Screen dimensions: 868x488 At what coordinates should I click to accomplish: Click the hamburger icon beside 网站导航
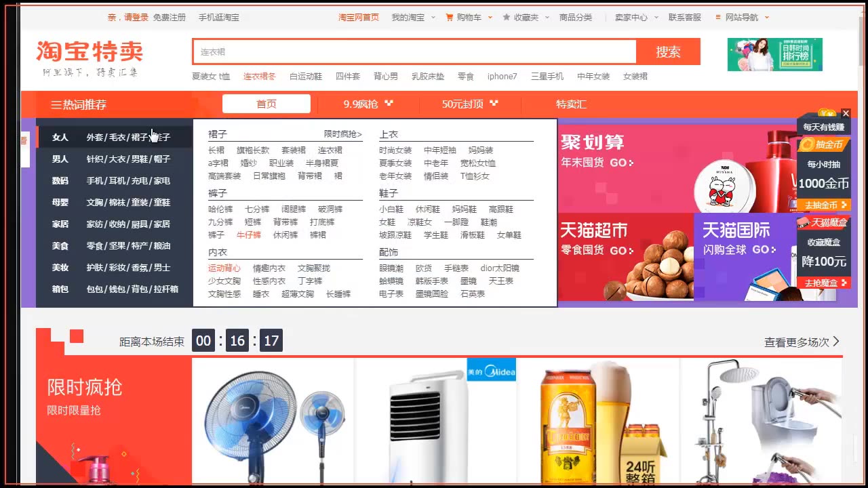[x=718, y=18]
